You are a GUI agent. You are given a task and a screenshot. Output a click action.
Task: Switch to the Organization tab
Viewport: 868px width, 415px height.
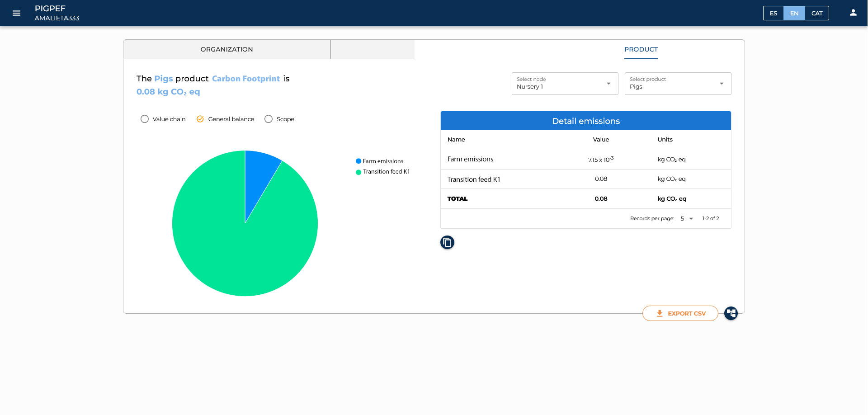coord(226,49)
